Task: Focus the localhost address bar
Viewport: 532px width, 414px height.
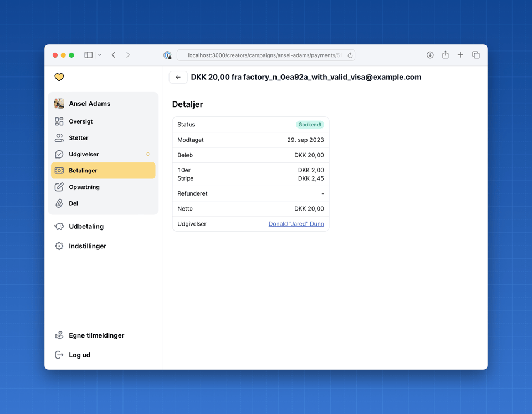Action: pos(265,55)
